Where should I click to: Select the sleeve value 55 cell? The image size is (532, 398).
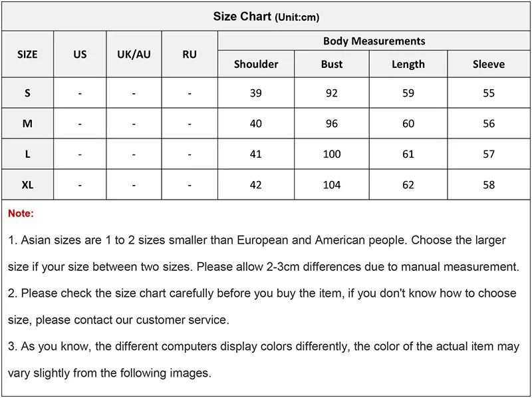click(489, 93)
